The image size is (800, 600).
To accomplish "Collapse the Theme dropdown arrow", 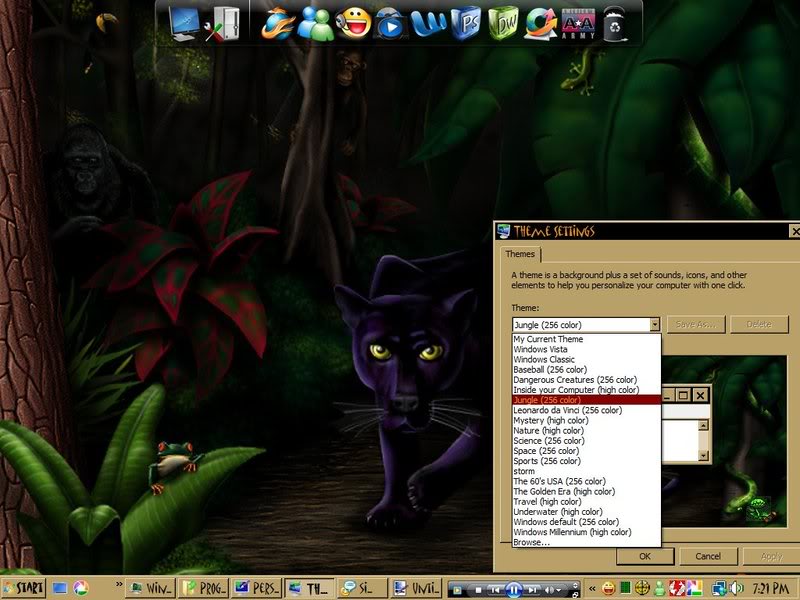I will click(655, 324).
